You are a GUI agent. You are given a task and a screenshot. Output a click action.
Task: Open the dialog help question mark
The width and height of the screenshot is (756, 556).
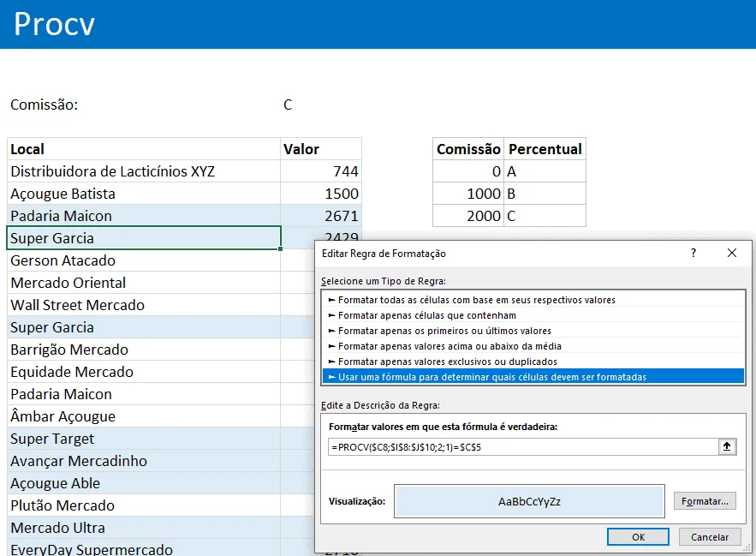[693, 253]
